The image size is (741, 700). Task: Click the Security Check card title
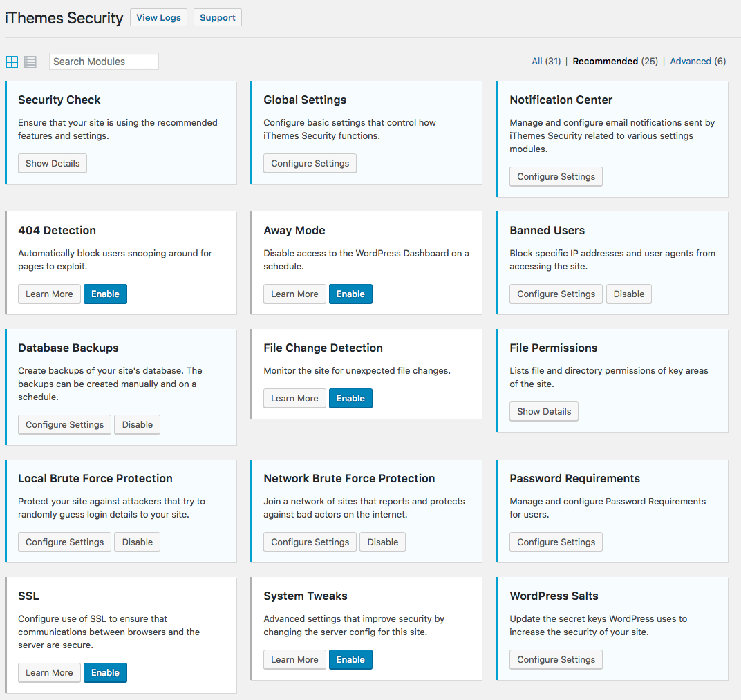tap(59, 100)
